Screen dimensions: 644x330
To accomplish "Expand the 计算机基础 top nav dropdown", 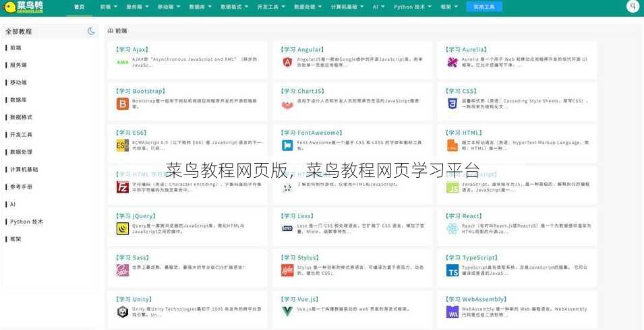I will coord(347,7).
